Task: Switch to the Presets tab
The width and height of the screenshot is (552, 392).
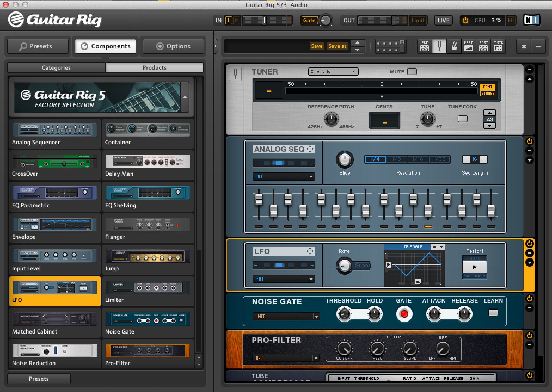Action: pos(38,46)
